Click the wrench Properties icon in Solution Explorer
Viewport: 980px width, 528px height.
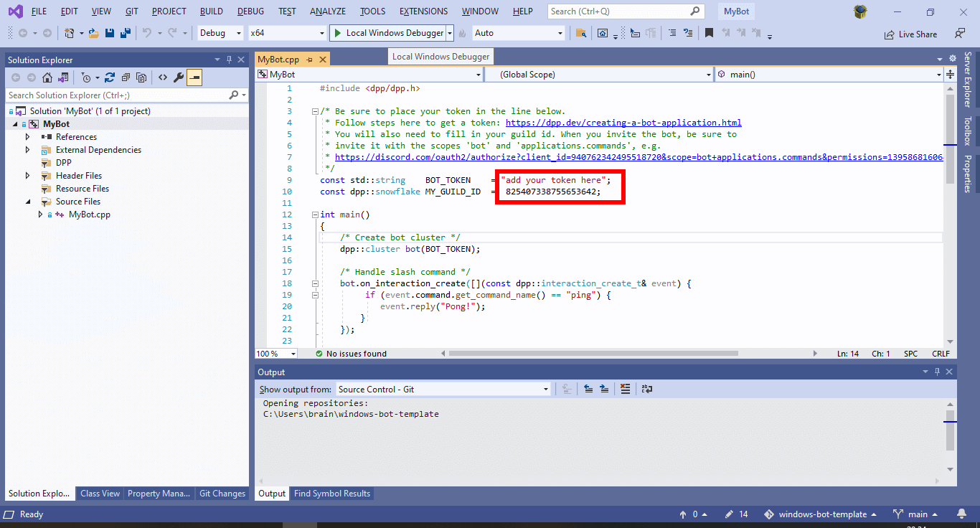click(179, 77)
